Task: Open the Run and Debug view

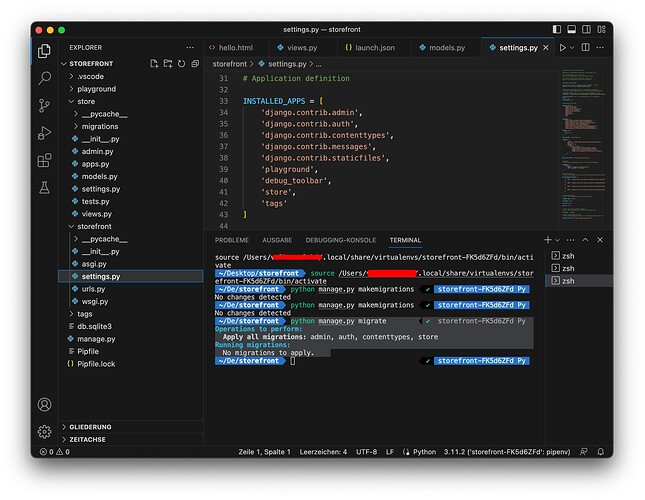Action: pyautogui.click(x=44, y=132)
